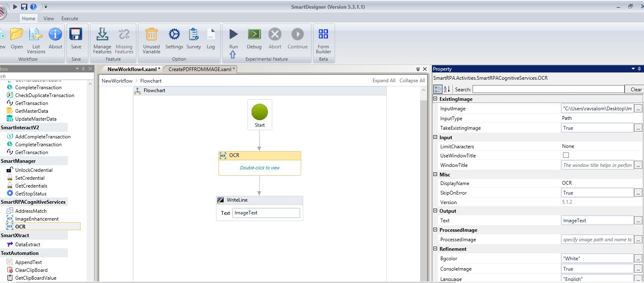Click the Unused Variable trash icon
Image resolution: width=644 pixels, height=283 pixels.
point(151,35)
